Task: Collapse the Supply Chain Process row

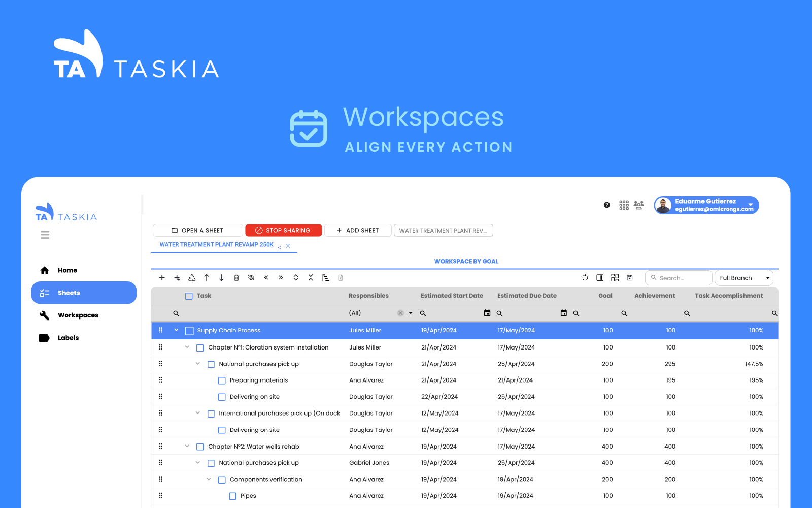Action: coord(176,330)
